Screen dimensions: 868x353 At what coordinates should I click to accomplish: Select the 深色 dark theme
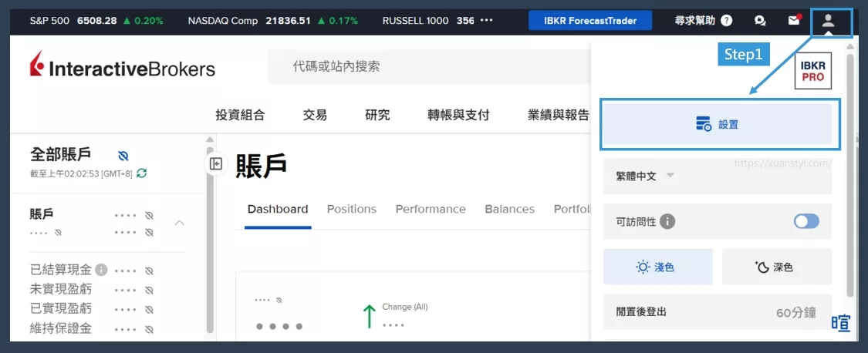(x=777, y=267)
